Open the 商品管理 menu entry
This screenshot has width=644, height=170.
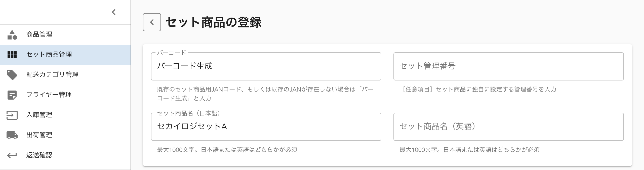(x=39, y=35)
